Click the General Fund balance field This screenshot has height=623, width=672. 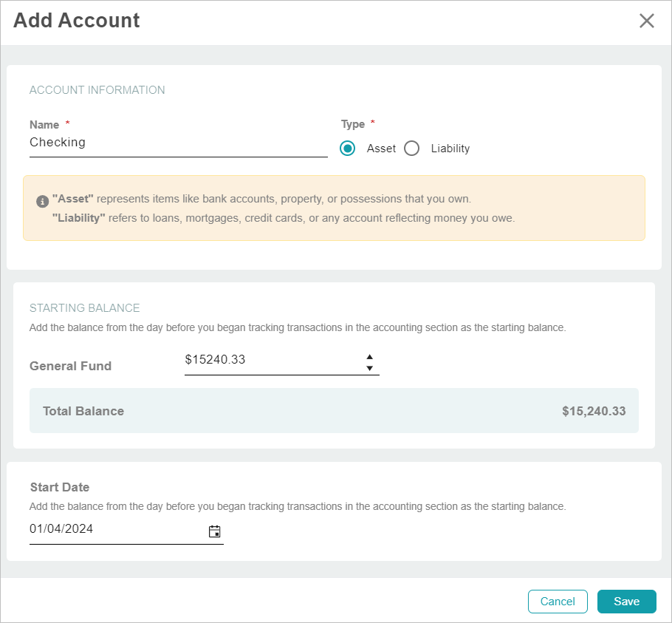click(x=258, y=360)
